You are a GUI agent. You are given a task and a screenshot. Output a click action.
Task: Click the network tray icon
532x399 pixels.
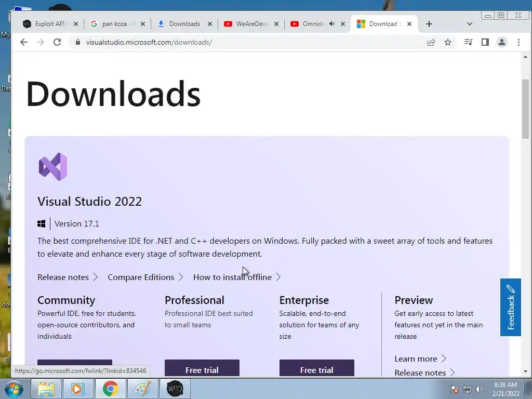(467, 389)
